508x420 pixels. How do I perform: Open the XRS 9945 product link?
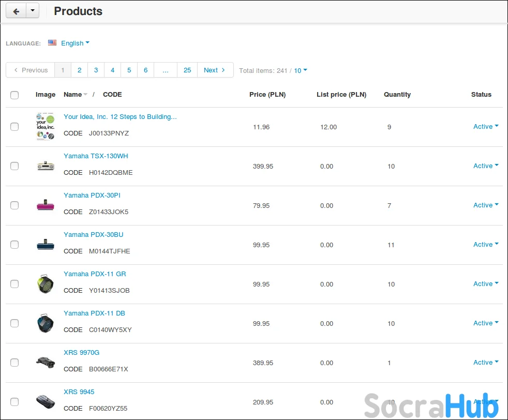[79, 392]
